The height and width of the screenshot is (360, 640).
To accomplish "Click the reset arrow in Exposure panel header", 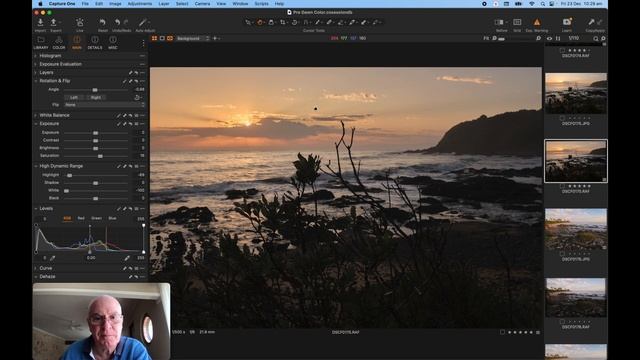I will coord(131,124).
